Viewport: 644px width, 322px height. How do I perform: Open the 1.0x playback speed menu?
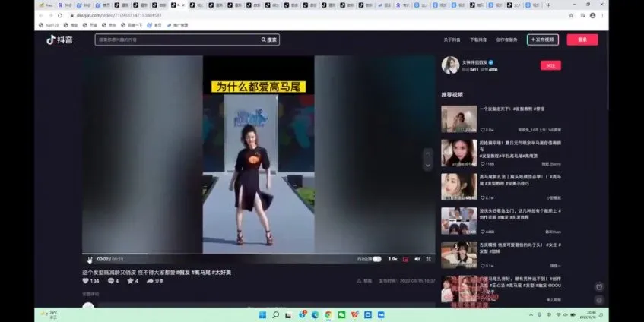click(392, 259)
